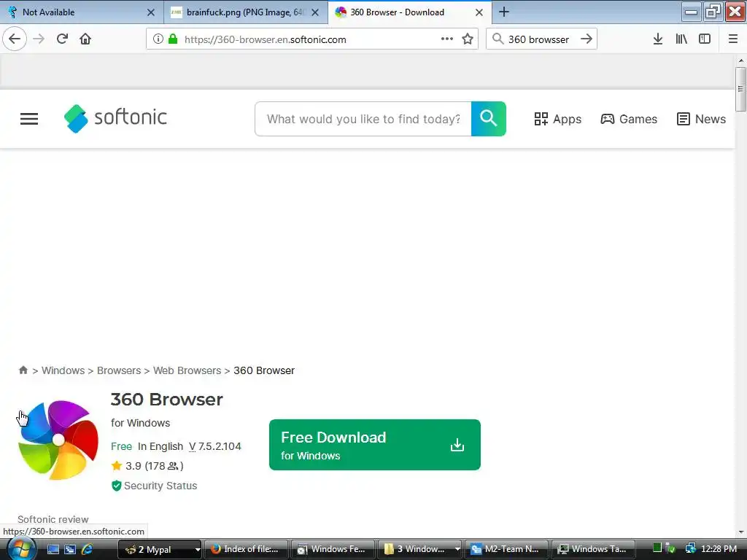Reload the current page
747x560 pixels.
(63, 39)
